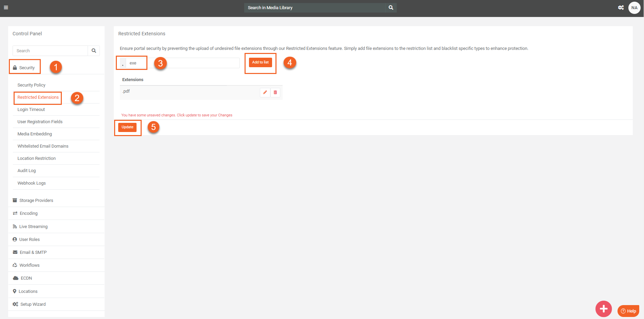The width and height of the screenshot is (644, 319).
Task: Click the pink plus floating action button
Action: (604, 309)
